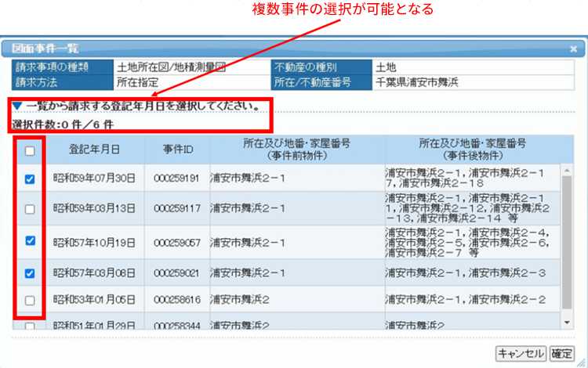Collapse the 一覧から請求する登記年月日 section triangle
This screenshot has height=368, width=588.
pos(17,106)
